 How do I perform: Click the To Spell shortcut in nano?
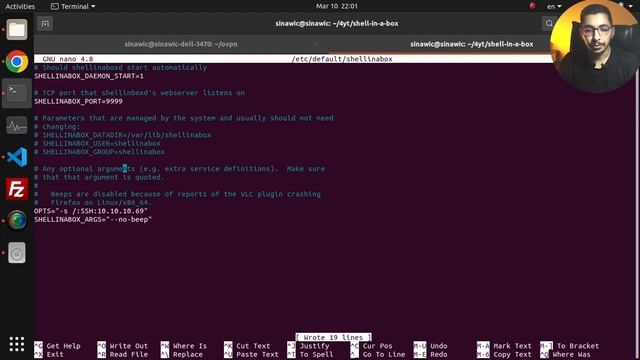[x=310, y=355]
